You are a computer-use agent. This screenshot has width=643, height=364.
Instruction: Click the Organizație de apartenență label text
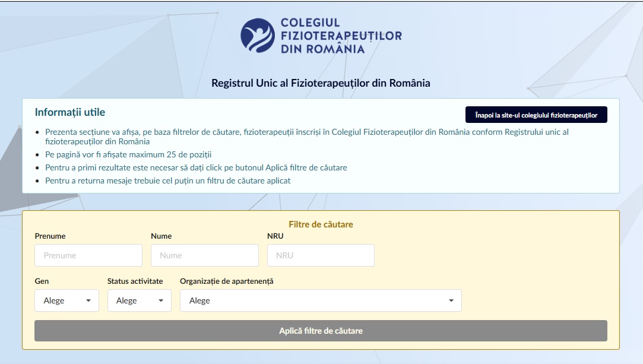click(226, 281)
